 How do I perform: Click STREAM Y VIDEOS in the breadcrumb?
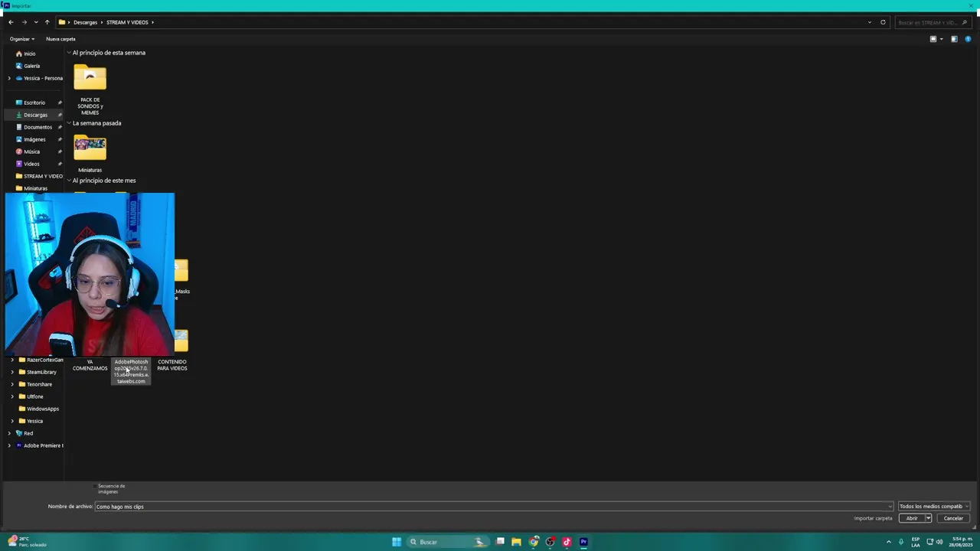127,22
